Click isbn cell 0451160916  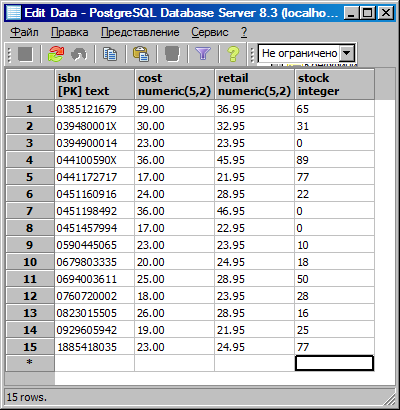click(94, 194)
